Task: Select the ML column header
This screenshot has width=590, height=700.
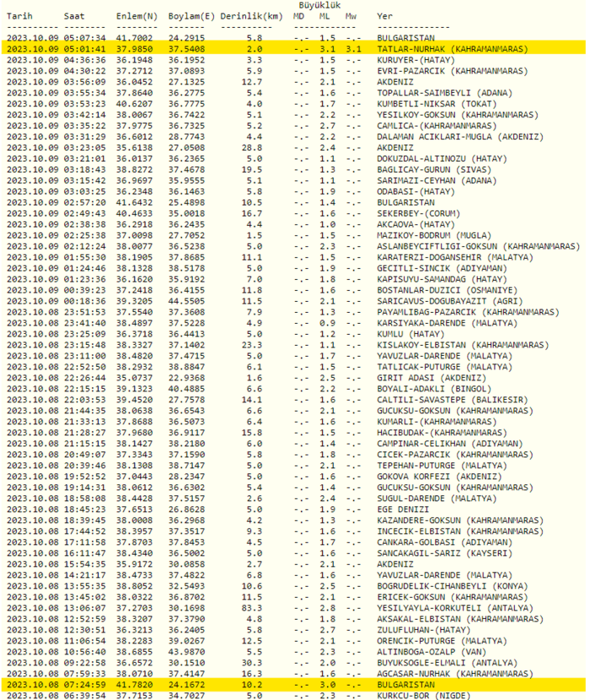Action: [324, 16]
